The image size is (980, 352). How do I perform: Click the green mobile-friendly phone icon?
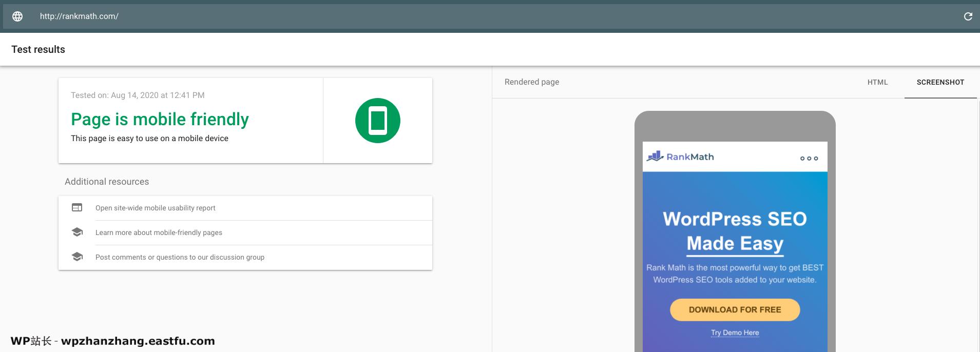[x=378, y=121]
